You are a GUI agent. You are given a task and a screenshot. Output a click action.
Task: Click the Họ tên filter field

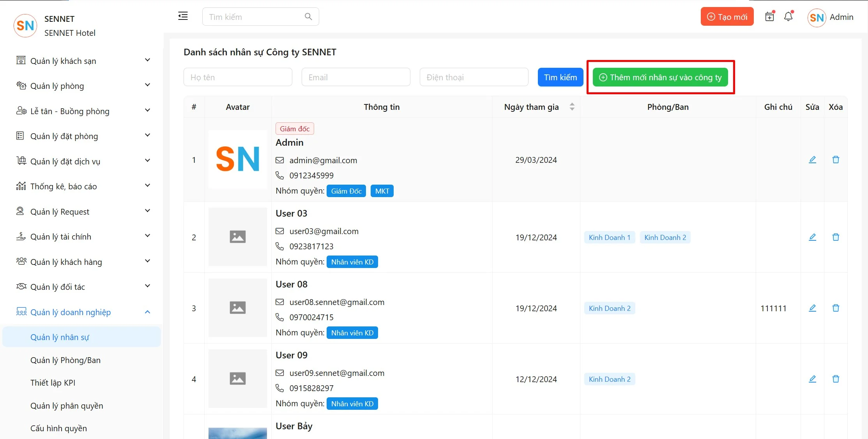pyautogui.click(x=238, y=77)
